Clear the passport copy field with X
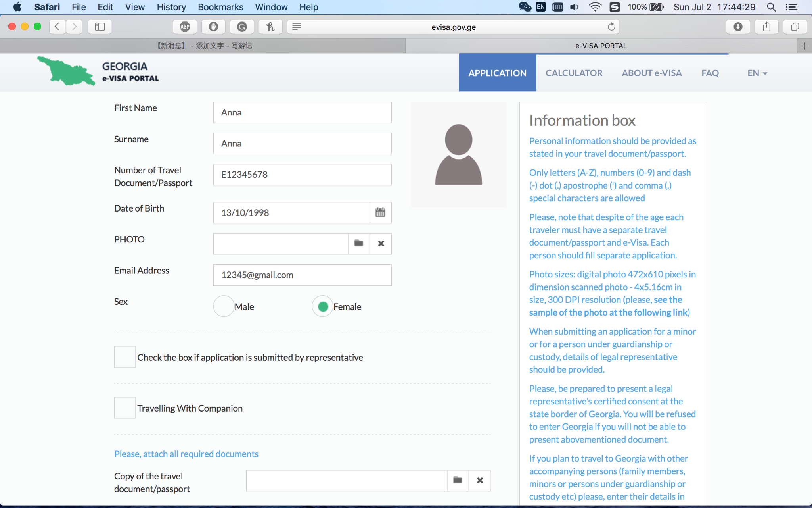Viewport: 812px width, 508px height. click(x=480, y=480)
